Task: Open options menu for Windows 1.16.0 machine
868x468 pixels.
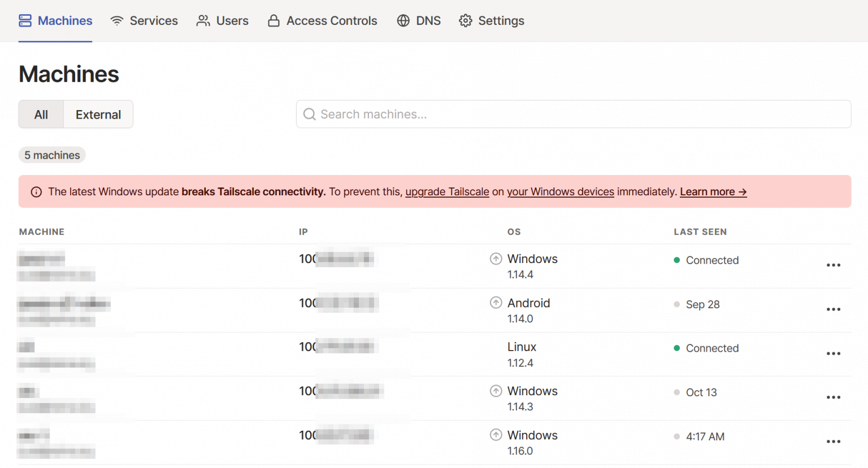Action: point(834,441)
